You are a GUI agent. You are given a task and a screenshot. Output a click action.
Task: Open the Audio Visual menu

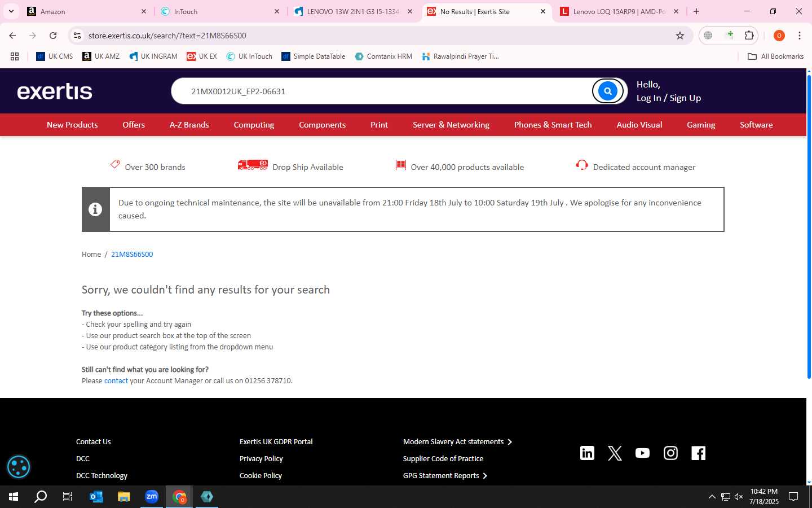click(x=639, y=125)
